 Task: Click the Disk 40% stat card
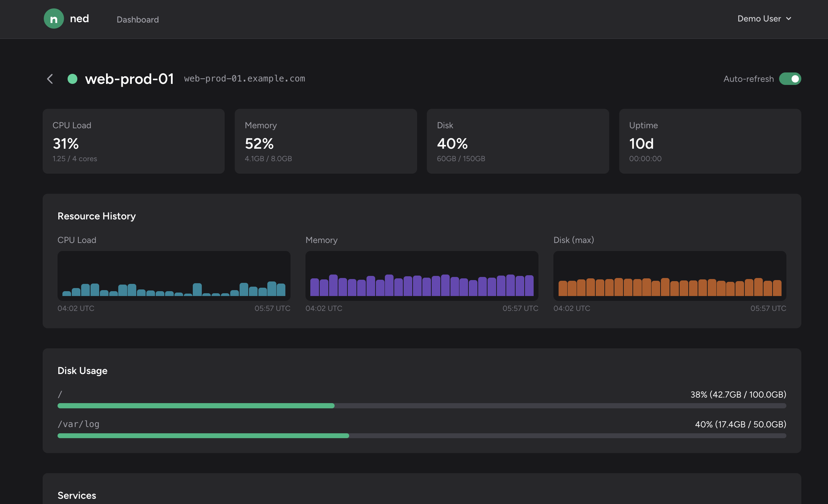(518, 141)
